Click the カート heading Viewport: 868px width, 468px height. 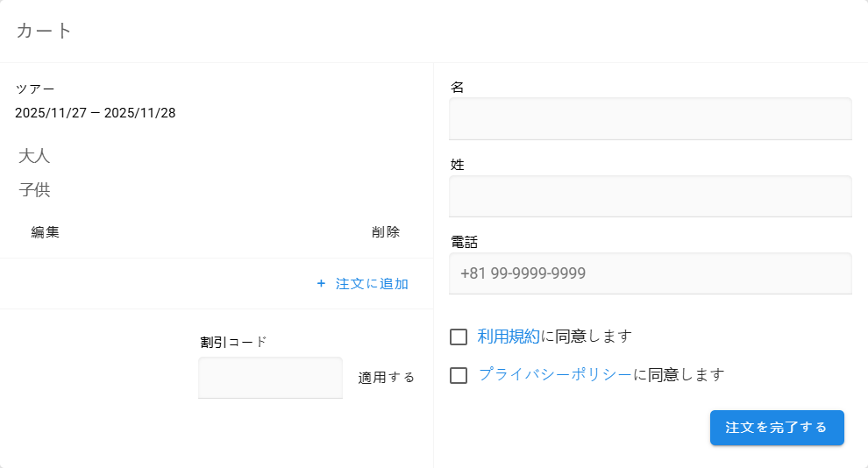click(x=44, y=31)
